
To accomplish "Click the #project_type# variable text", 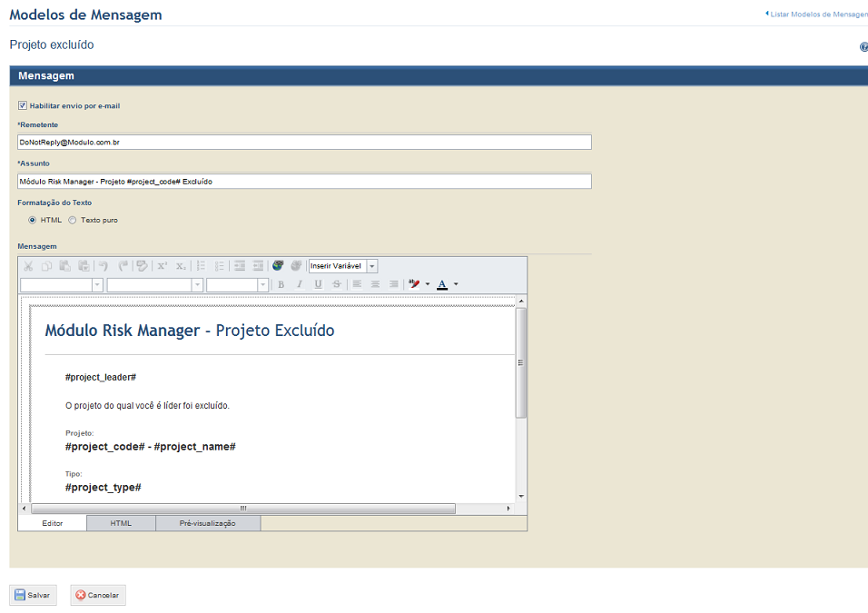I will 103,488.
